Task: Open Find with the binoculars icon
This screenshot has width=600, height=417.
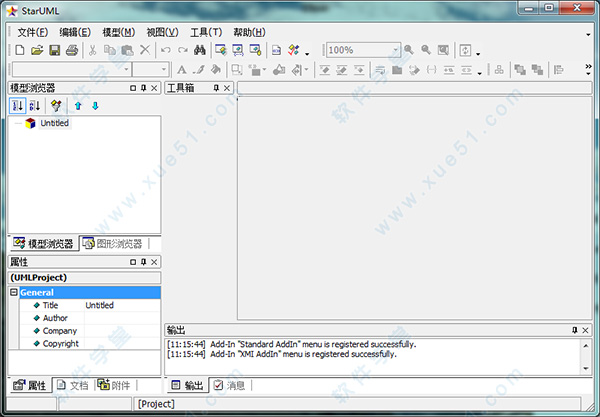Action: coord(200,50)
